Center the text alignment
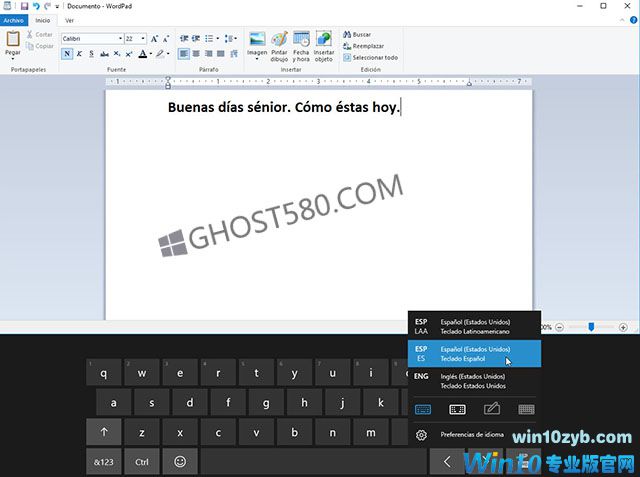Image resolution: width=640 pixels, height=477 pixels. [196, 53]
